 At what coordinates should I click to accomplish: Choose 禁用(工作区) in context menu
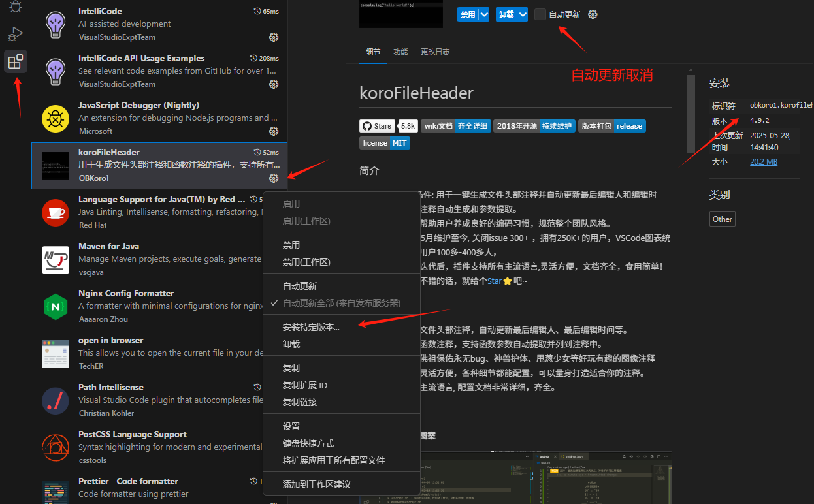coord(341,262)
